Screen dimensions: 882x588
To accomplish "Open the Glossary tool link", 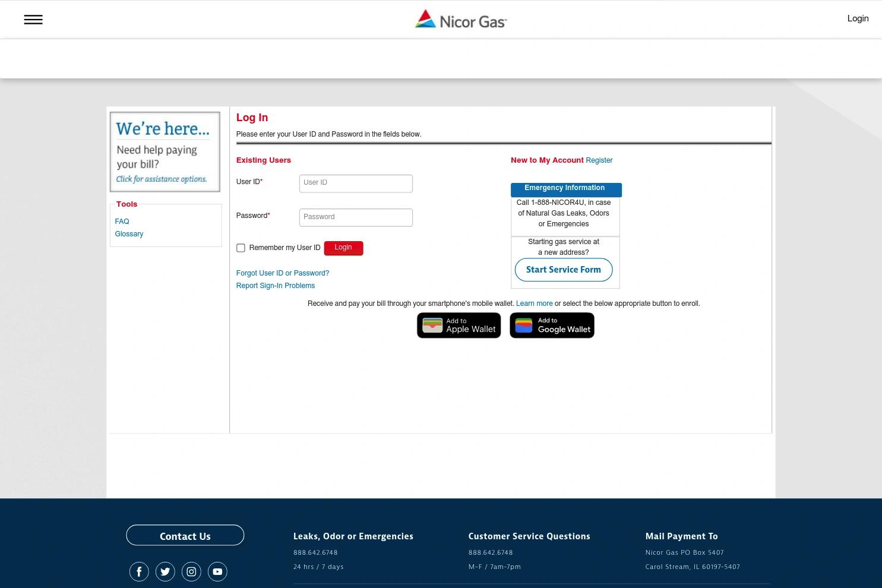I will coord(129,234).
